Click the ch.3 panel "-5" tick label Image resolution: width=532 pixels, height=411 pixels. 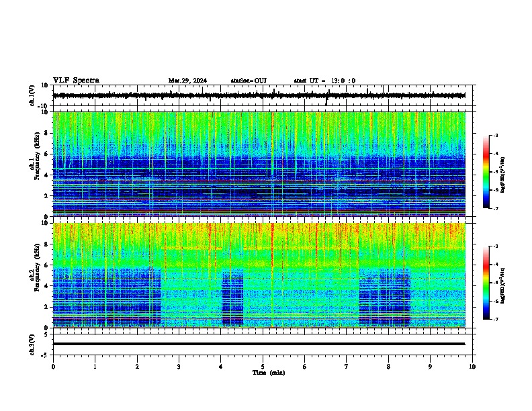tap(46, 355)
